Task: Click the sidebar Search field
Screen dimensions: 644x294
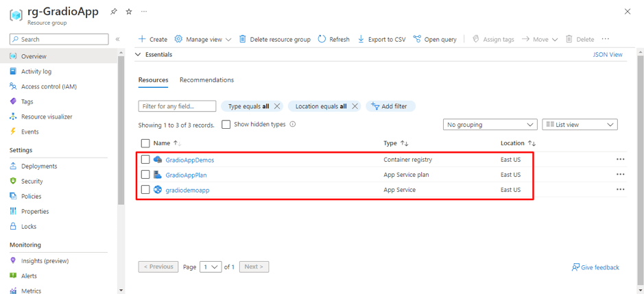Action: click(59, 40)
